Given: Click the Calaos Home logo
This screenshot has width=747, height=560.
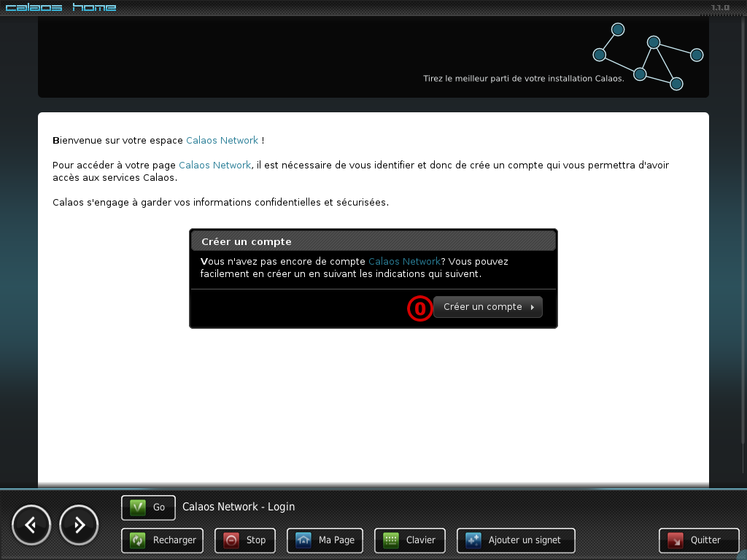Looking at the screenshot, I should pyautogui.click(x=61, y=7).
